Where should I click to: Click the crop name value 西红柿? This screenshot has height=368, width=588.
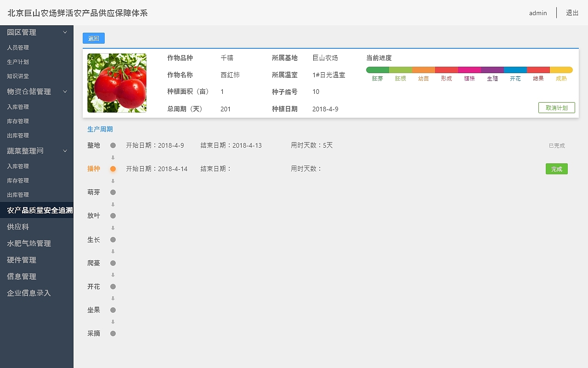coord(230,75)
